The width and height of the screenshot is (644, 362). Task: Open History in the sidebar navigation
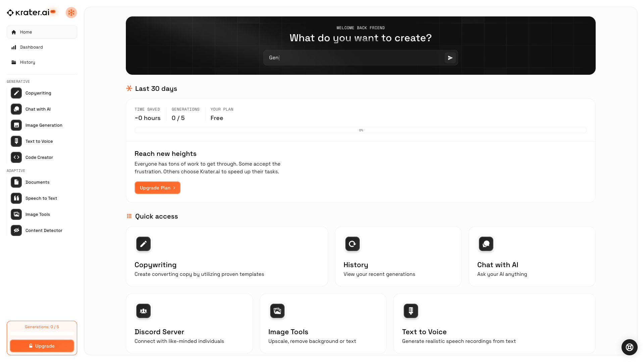tap(28, 62)
